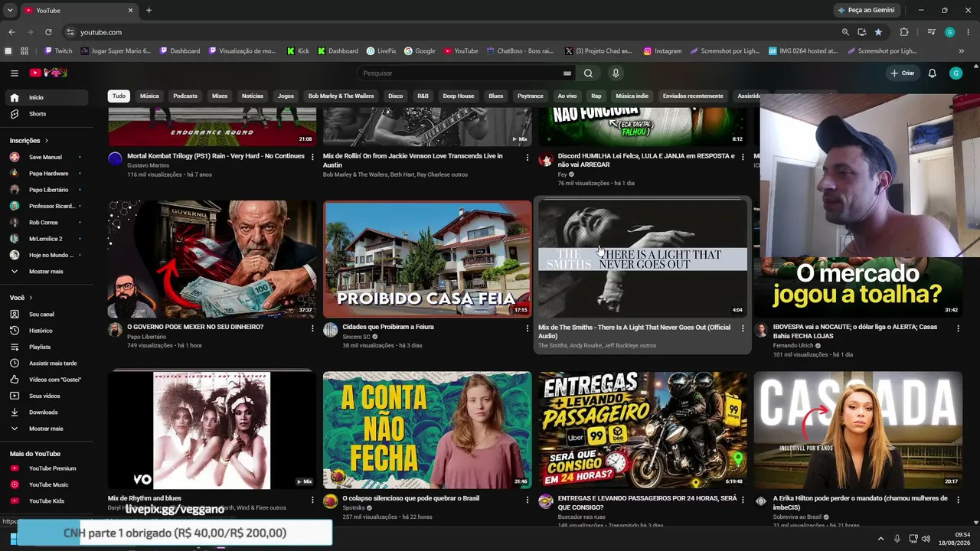Start voice search with the microphone icon
The image size is (980, 551).
(x=616, y=73)
